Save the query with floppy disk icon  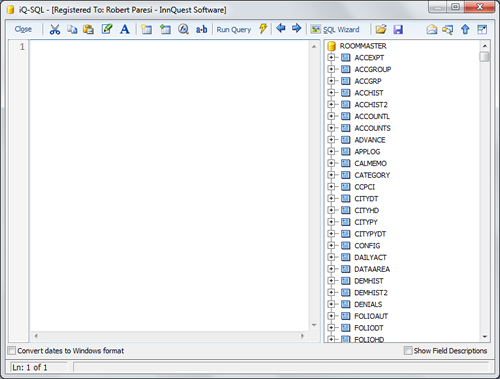coord(398,30)
